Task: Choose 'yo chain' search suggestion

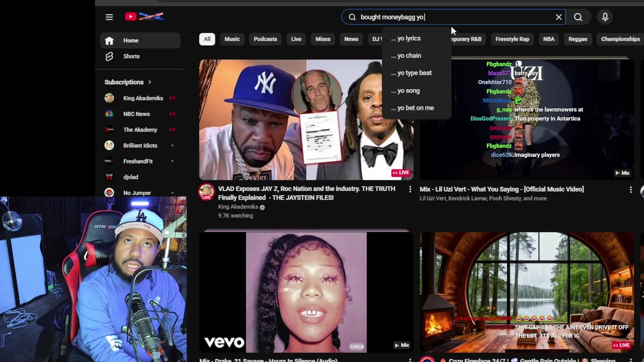Action: [417, 56]
